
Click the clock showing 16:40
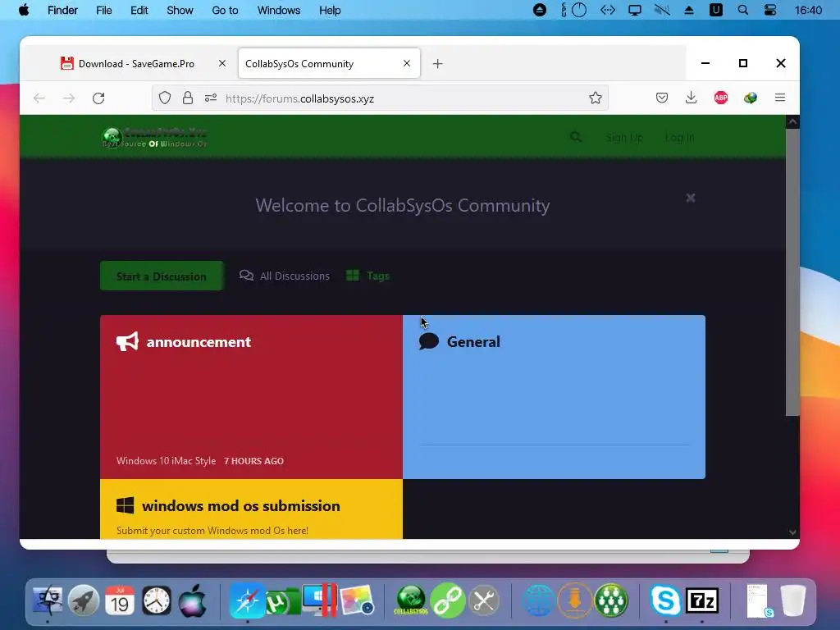(808, 10)
